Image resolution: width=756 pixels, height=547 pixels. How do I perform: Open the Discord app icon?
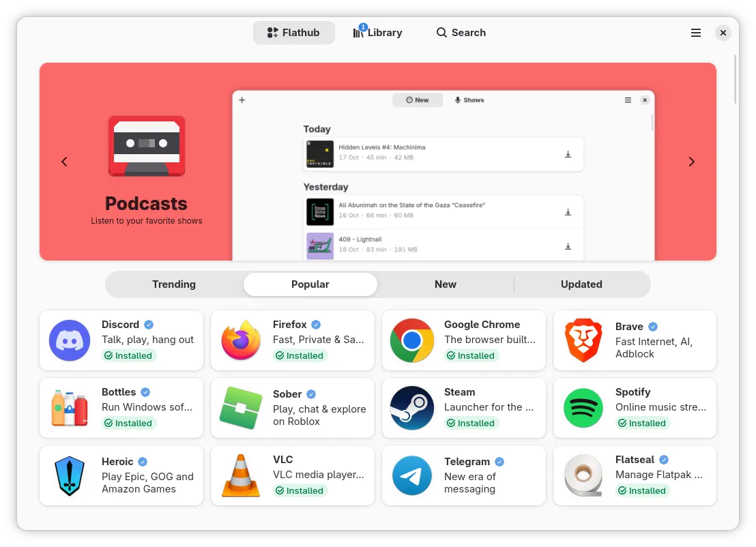click(70, 340)
